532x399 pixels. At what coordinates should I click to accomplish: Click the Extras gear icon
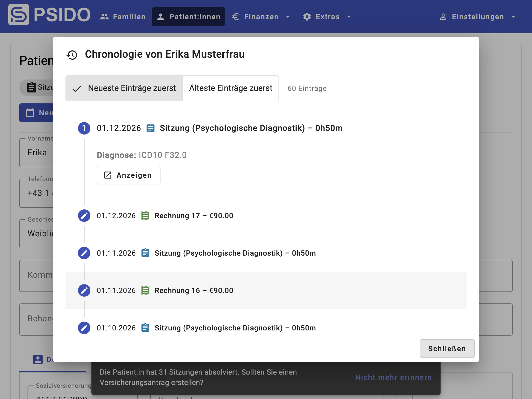pos(307,17)
